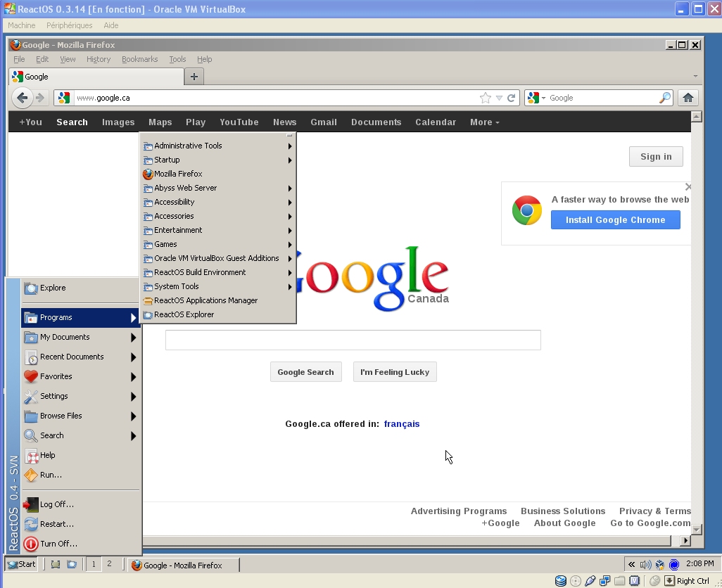Open the VirtualBox Machine menu
This screenshot has width=722, height=588.
21,25
